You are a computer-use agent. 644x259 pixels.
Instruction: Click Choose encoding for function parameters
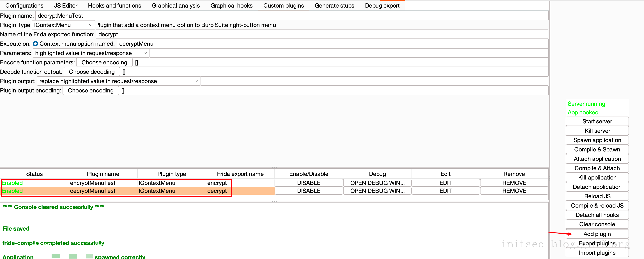[x=104, y=62]
